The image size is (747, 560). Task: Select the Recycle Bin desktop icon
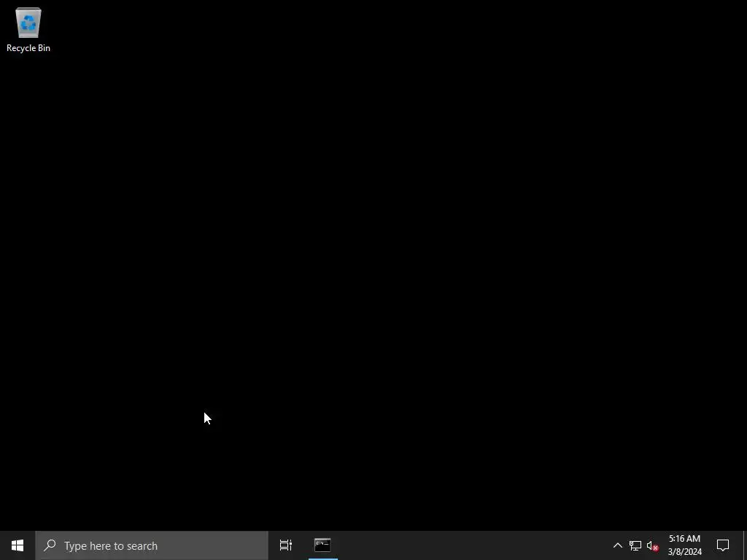[x=28, y=29]
